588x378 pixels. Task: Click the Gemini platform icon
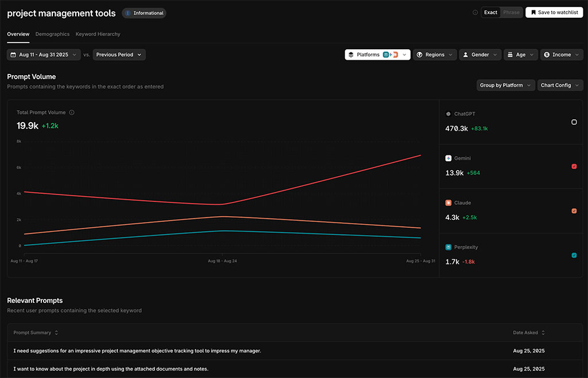(x=447, y=158)
